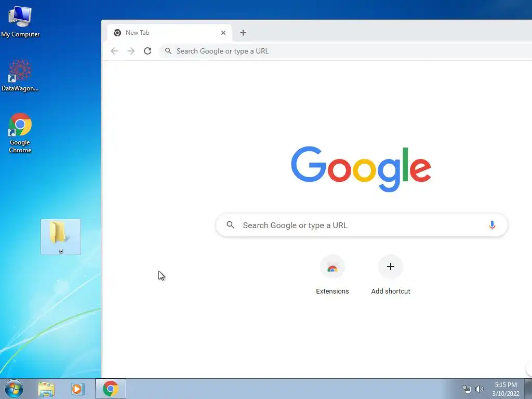532x399 pixels.
Task: Open a new tab with the plus button
Action: (x=243, y=33)
